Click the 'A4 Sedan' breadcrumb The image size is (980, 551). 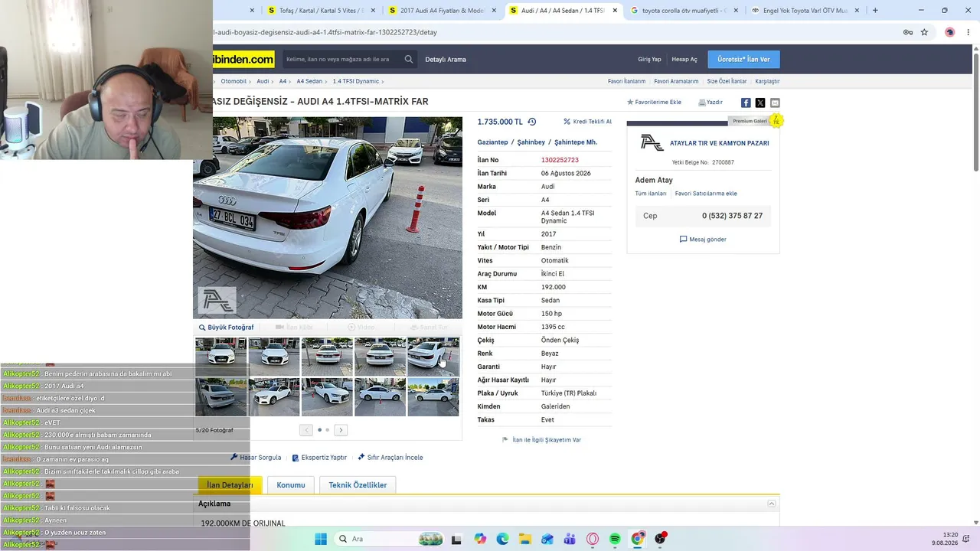click(x=309, y=81)
